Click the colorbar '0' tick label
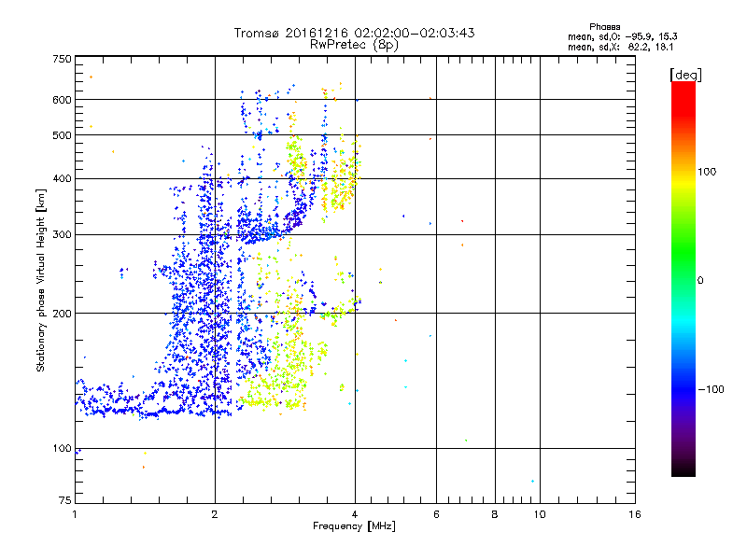Screen dimensions: 747x560 click(x=700, y=281)
